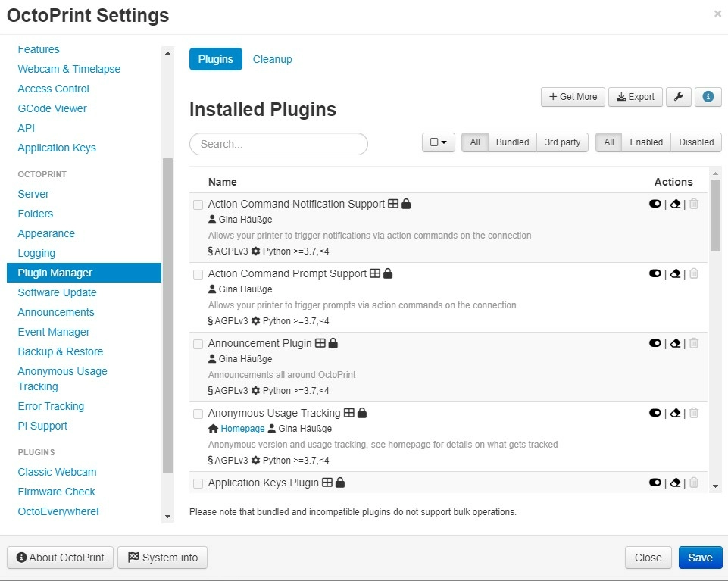Click cleanup eraser icon for Anonymous Usage Tracking
This screenshot has height=581, width=728.
675,414
